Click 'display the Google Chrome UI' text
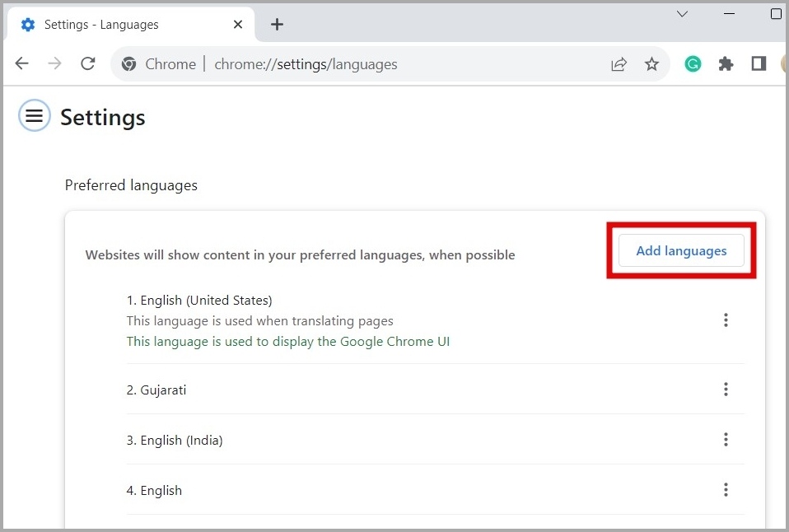Image resolution: width=789 pixels, height=532 pixels. coord(361,342)
